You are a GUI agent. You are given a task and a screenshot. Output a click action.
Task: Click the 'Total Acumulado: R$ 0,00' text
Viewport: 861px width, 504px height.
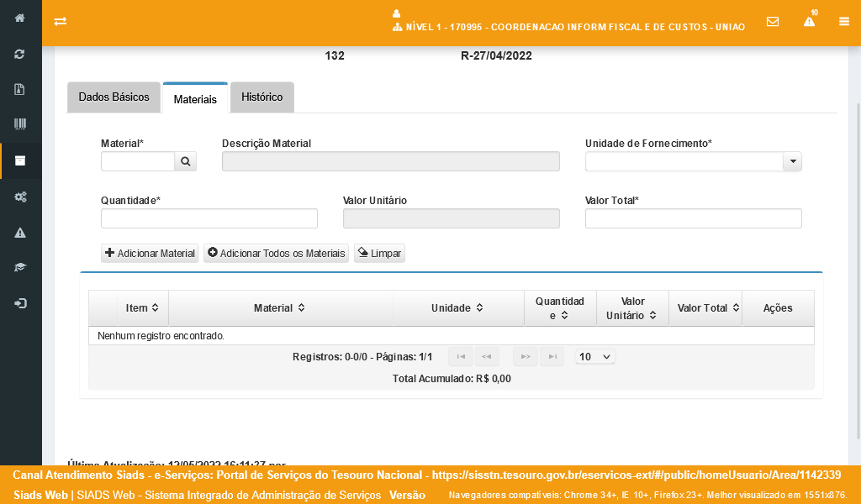click(452, 379)
